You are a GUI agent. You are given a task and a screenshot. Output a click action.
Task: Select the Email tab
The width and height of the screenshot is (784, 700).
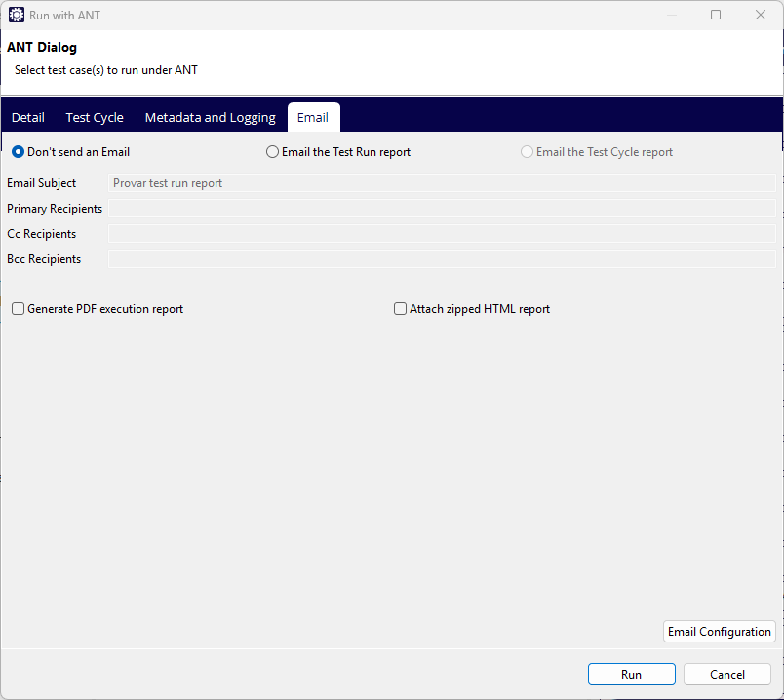coord(313,117)
